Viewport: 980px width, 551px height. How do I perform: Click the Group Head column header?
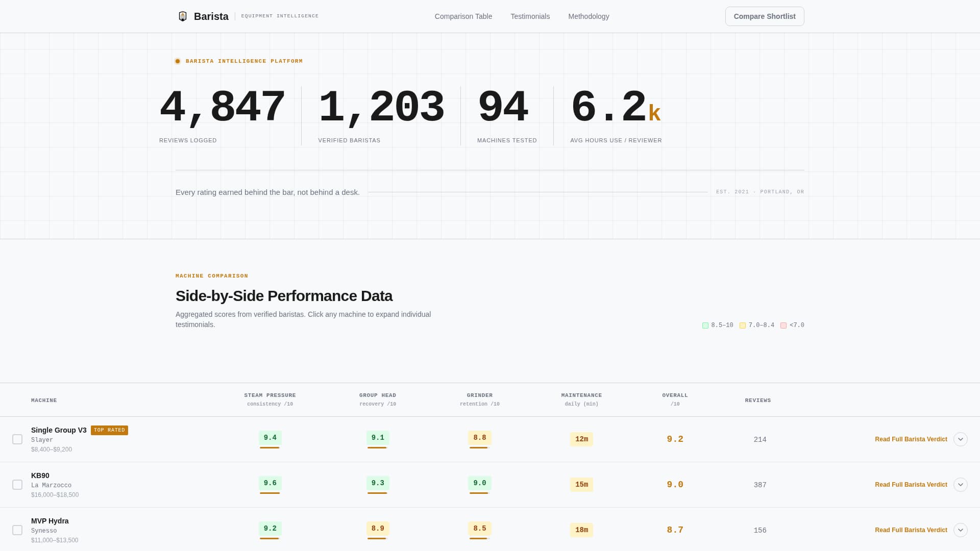tap(378, 399)
